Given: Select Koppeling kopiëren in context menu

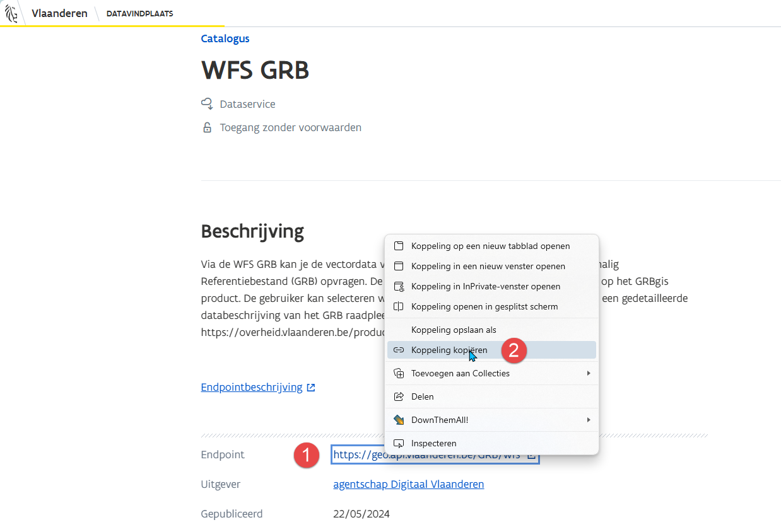Looking at the screenshot, I should [x=491, y=350].
